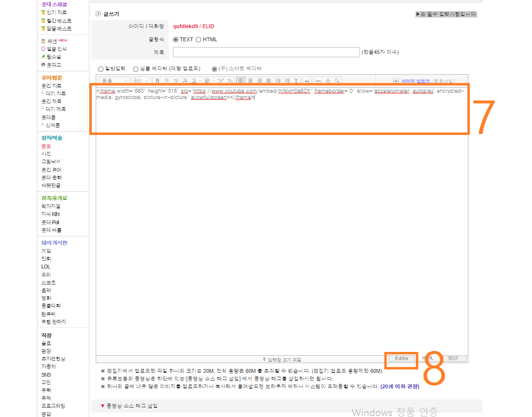
Task: Click the outdent icon
Action: [x=278, y=81]
